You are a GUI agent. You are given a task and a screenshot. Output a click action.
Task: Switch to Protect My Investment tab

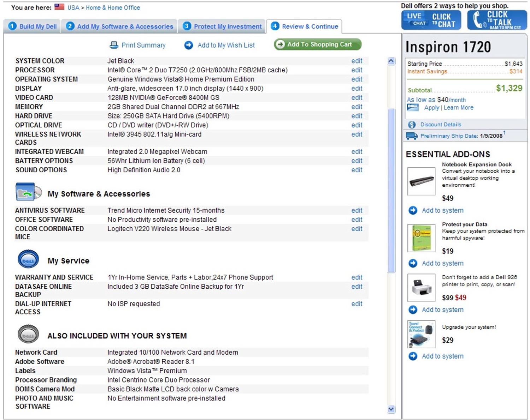[222, 26]
